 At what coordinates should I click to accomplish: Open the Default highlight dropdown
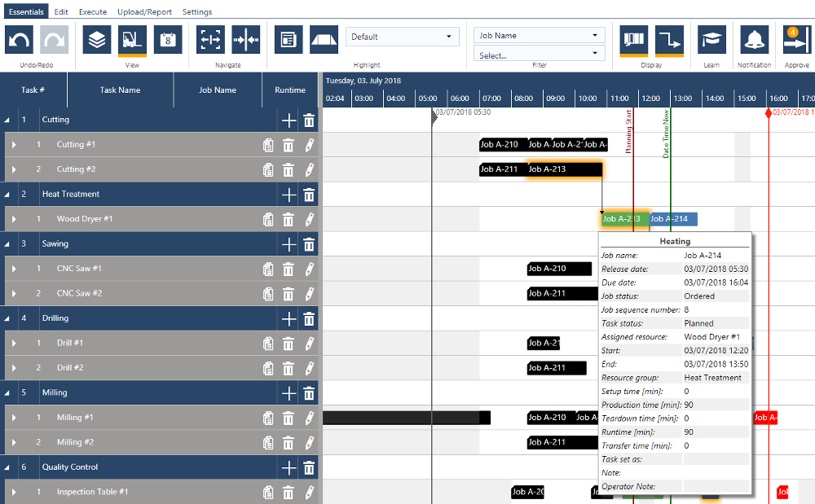point(403,37)
